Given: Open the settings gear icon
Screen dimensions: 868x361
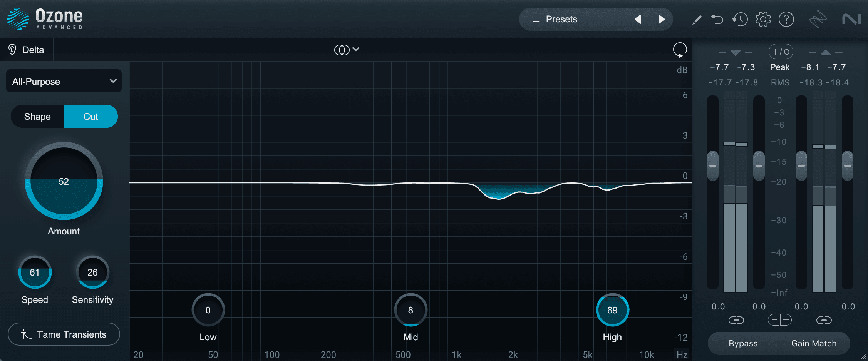Looking at the screenshot, I should pyautogui.click(x=763, y=19).
